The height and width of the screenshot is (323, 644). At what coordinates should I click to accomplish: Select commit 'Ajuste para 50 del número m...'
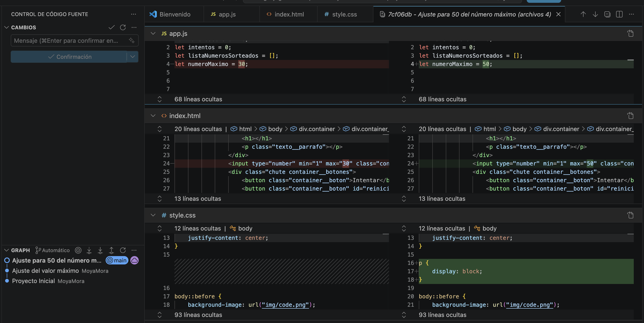[x=57, y=260]
